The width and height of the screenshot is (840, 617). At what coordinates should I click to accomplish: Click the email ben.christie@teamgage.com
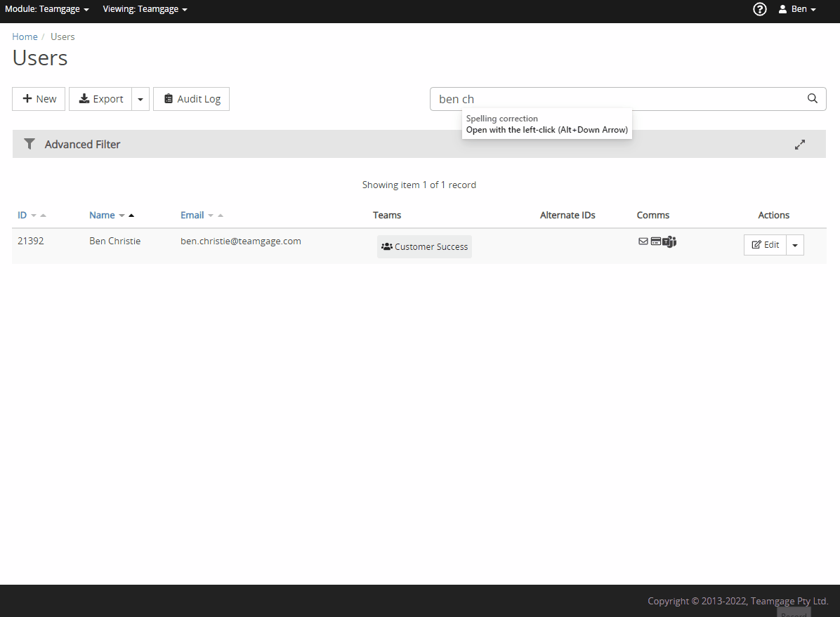point(240,241)
